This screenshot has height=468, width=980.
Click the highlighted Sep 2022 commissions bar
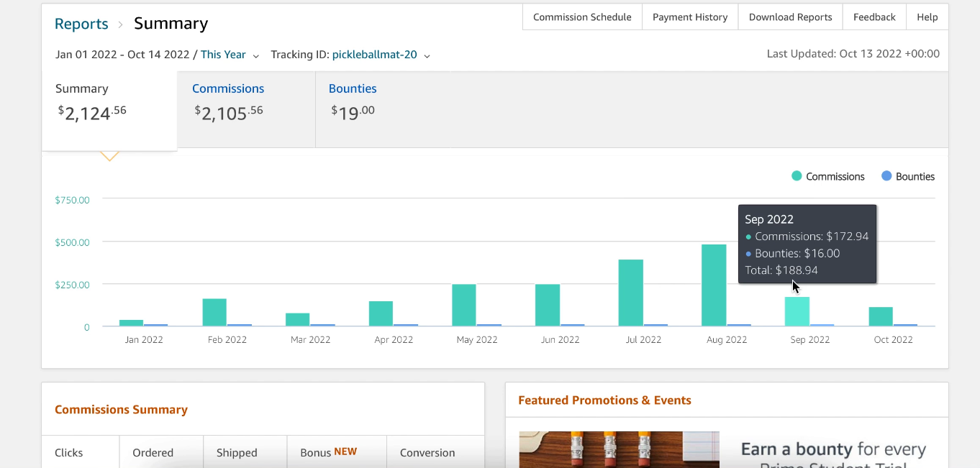797,311
